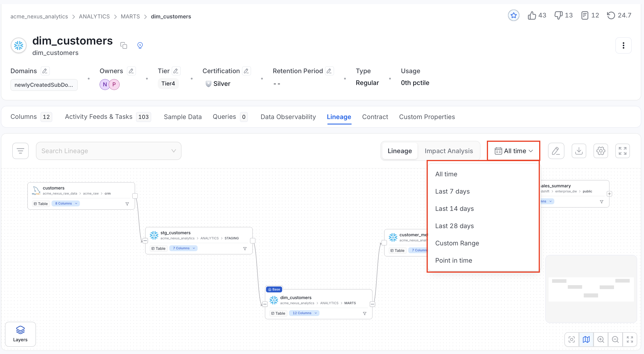Open the three-dot more options menu
The image size is (644, 354).
623,45
